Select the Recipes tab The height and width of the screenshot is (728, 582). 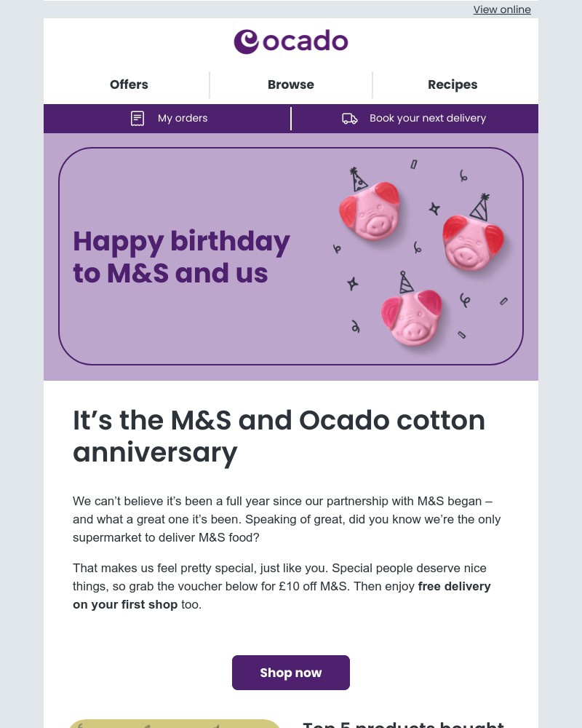(x=453, y=84)
